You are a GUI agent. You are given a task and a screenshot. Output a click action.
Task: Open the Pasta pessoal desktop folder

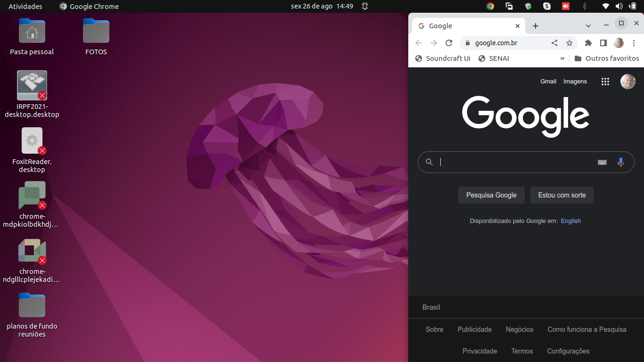point(32,37)
